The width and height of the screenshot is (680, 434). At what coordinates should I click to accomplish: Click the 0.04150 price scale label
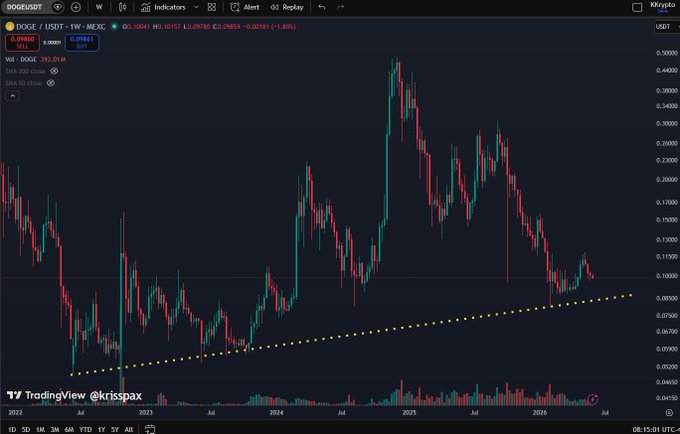coord(667,398)
